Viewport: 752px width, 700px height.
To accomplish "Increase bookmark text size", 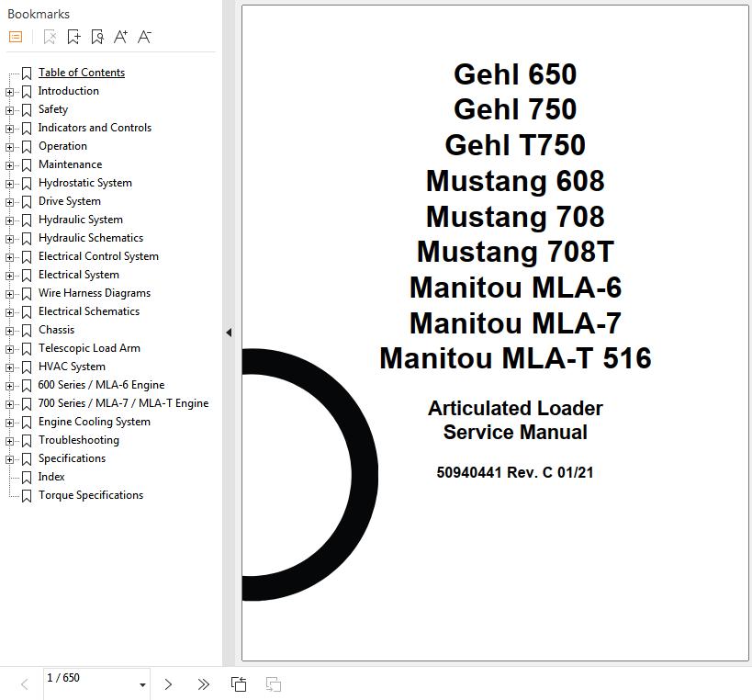I will (x=120, y=37).
